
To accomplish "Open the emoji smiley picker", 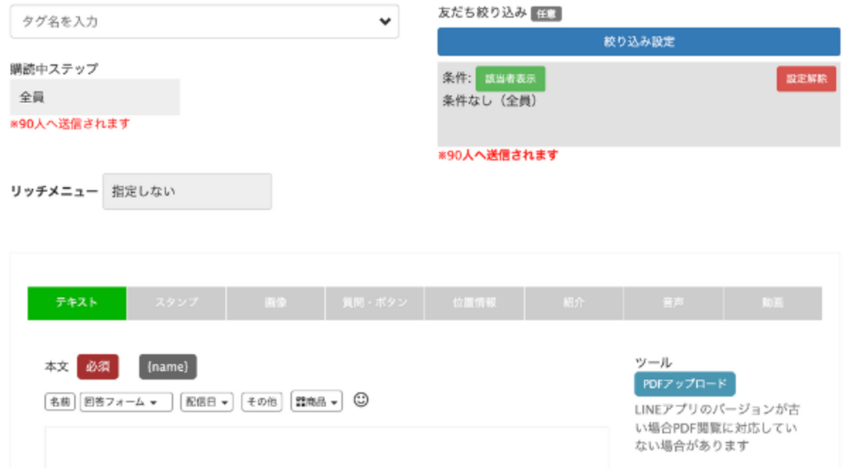I will point(361,400).
